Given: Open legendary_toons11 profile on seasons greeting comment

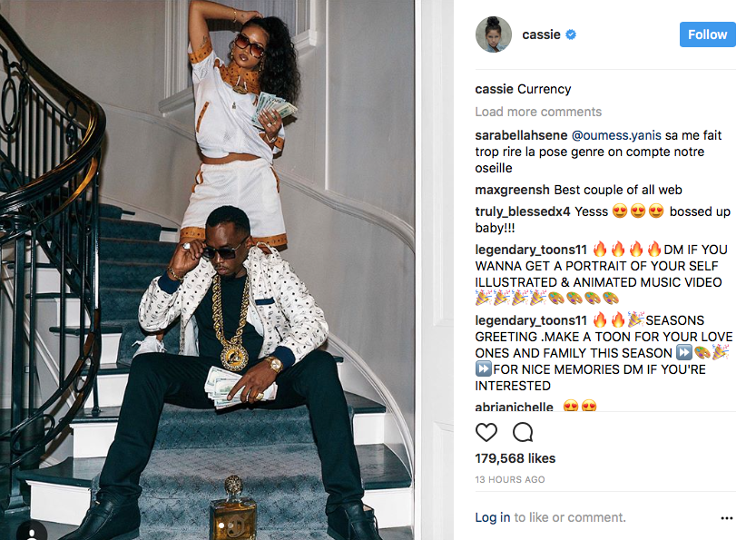Looking at the screenshot, I should 531,320.
